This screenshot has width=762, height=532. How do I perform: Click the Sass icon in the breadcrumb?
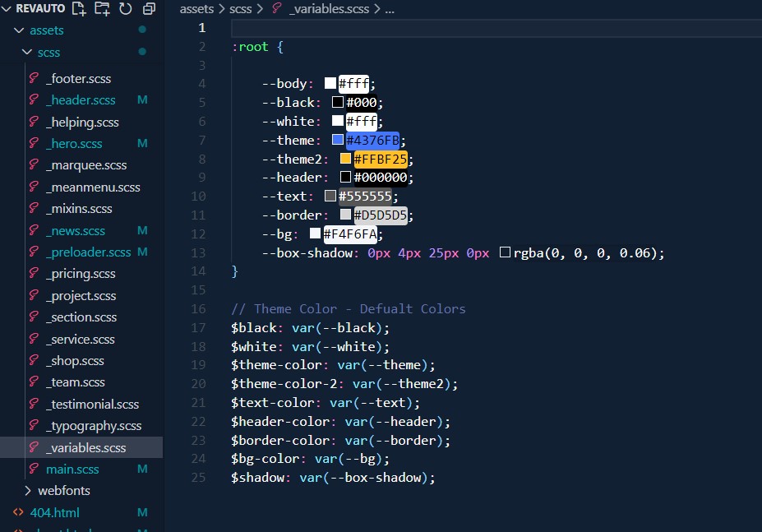pos(276,9)
